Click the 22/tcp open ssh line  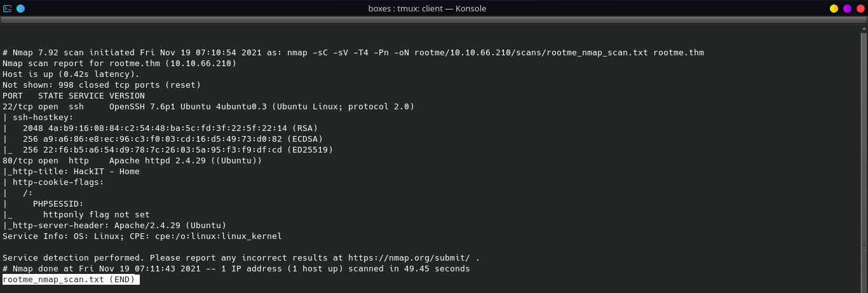208,107
